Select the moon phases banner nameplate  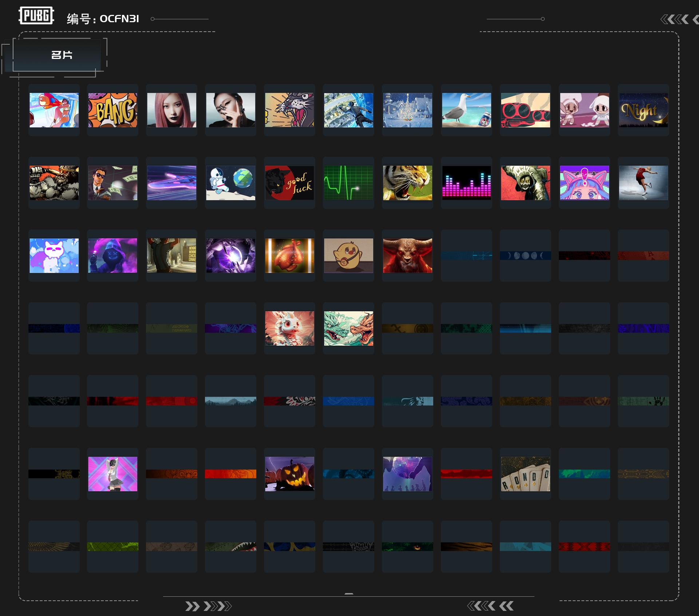526,255
